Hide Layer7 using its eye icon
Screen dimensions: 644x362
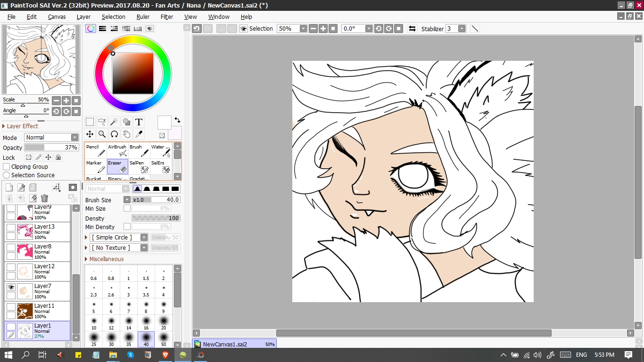(11, 287)
